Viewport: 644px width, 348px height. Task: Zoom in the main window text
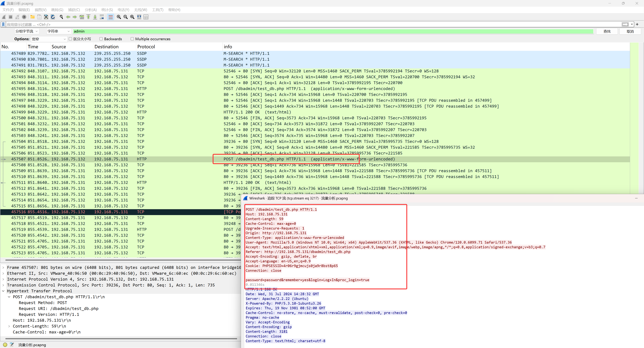pos(119,17)
